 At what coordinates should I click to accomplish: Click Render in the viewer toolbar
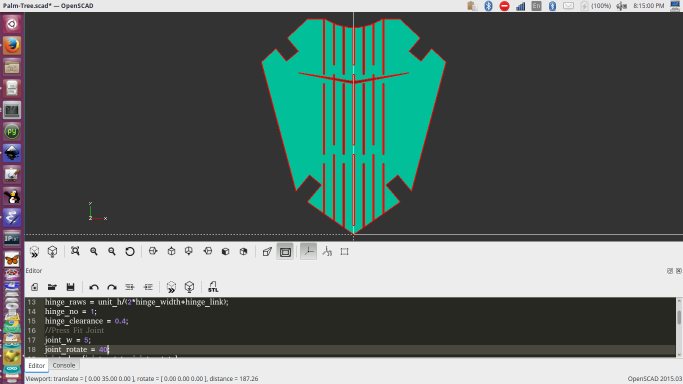tap(52, 252)
